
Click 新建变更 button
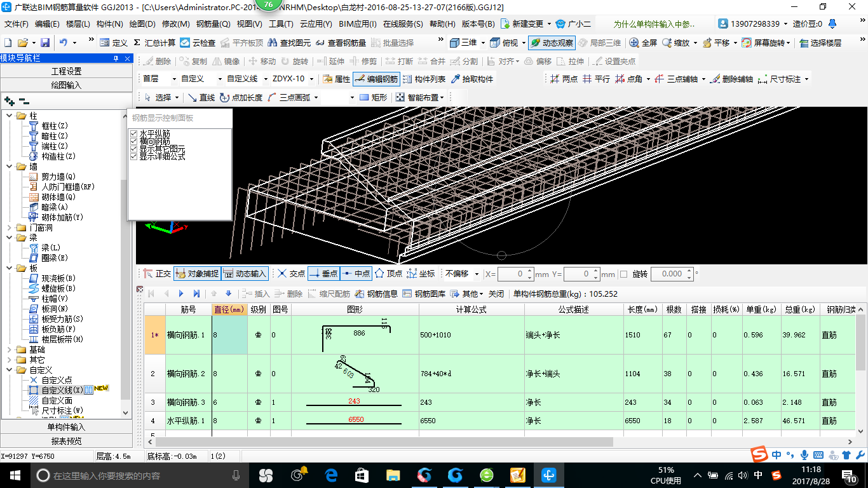click(527, 24)
